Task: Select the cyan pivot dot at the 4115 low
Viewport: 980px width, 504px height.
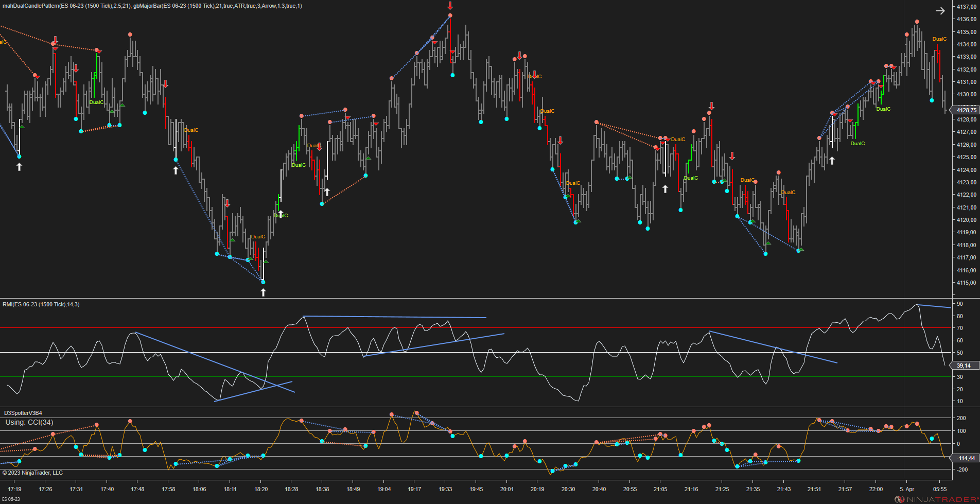Action: click(x=263, y=282)
